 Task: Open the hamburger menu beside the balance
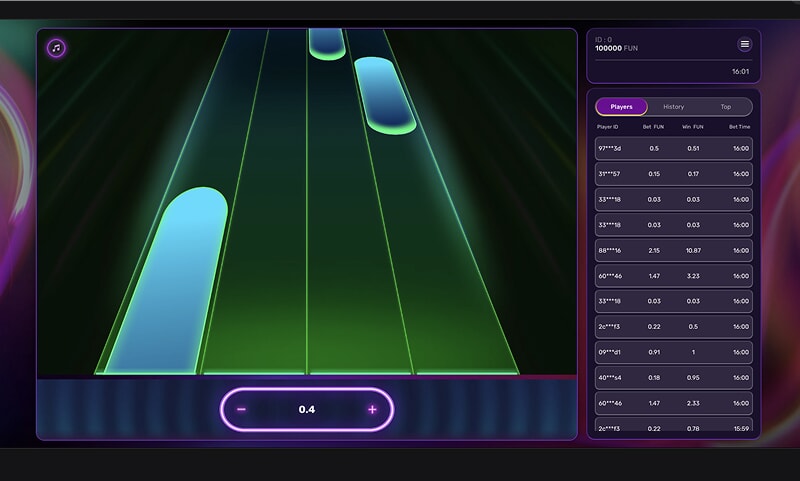click(x=744, y=44)
